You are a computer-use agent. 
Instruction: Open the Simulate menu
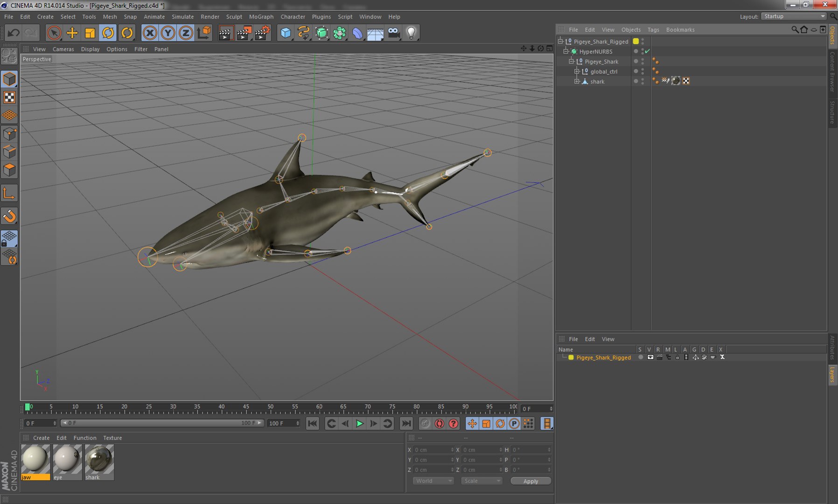(x=182, y=17)
